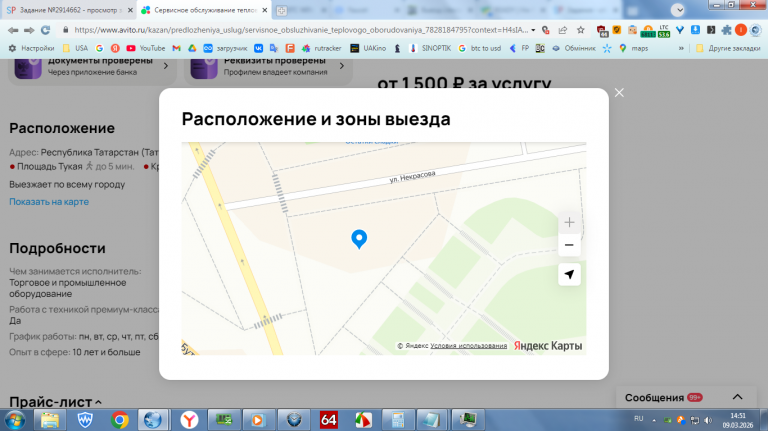Viewport: 768px width, 431px height.
Task: Open the AIDA64 taskbar icon
Action: point(328,420)
